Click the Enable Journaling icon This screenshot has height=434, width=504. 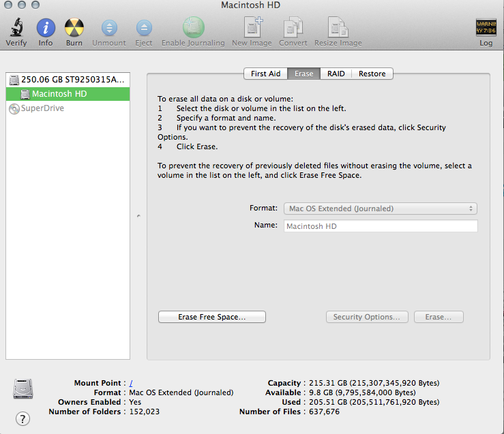click(193, 27)
